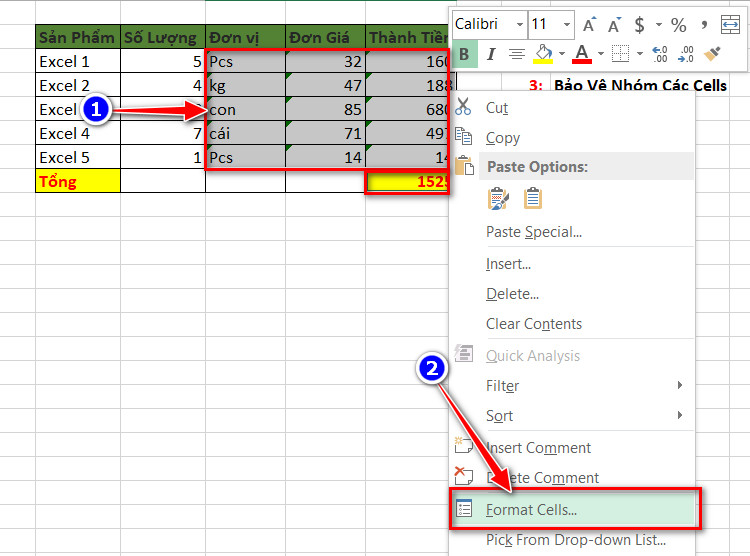Select the Format Painter brush

(712, 54)
